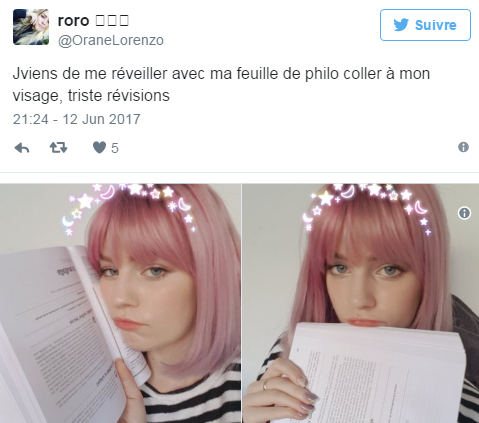This screenshot has width=479, height=423.
Task: Open tweet info icon beside actions
Action: tap(463, 147)
